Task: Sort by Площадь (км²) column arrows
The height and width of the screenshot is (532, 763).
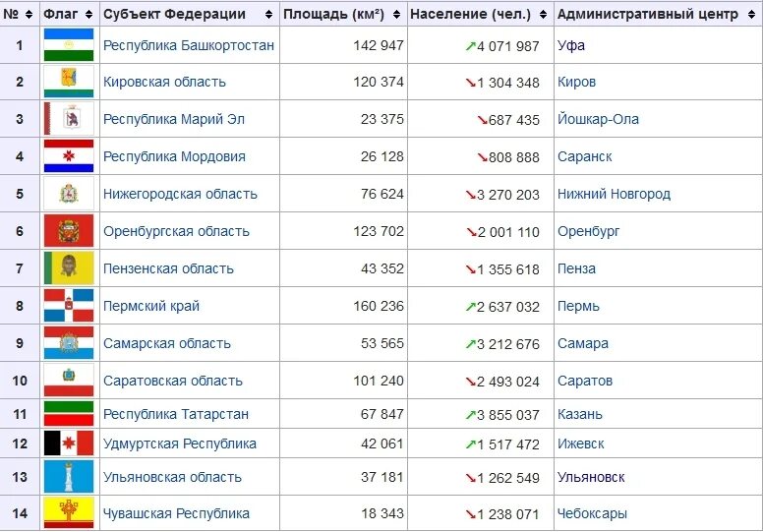Action: tap(396, 14)
